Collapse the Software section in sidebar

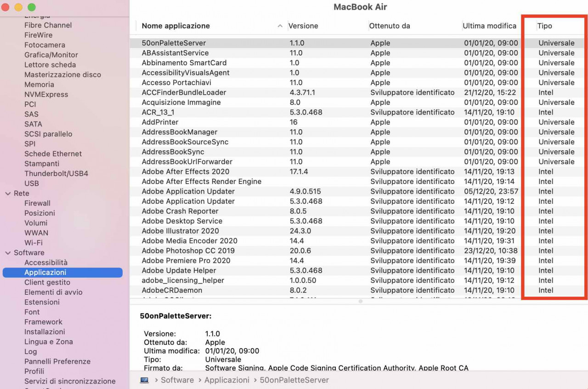(x=8, y=253)
